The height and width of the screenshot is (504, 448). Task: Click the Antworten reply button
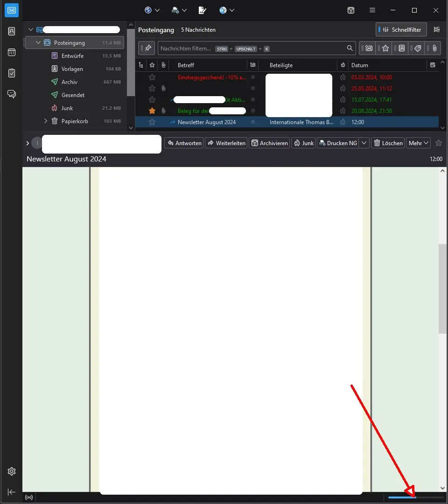click(184, 143)
